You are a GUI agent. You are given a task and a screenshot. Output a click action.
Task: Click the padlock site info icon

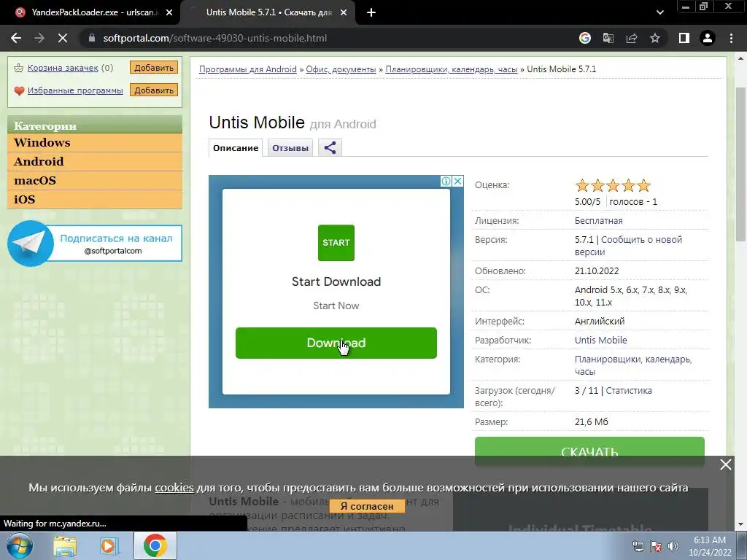92,38
